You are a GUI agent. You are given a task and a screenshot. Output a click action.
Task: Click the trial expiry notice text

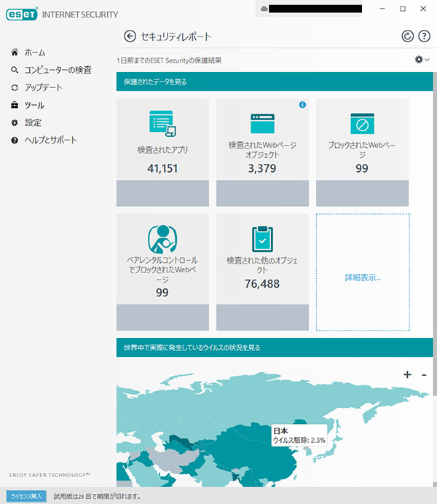click(98, 496)
